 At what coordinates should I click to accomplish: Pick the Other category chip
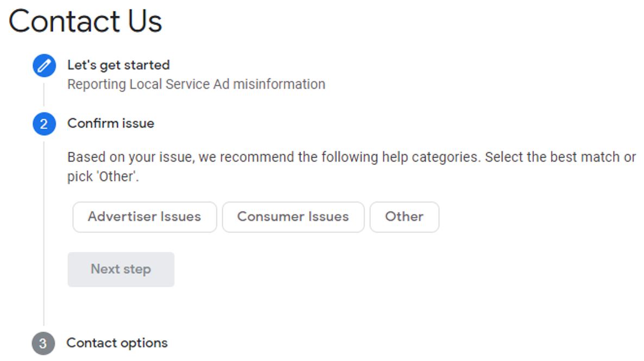point(405,217)
